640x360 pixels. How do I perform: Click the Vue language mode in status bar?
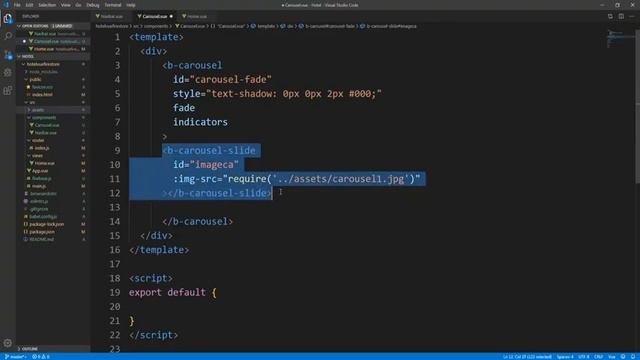[612, 357]
